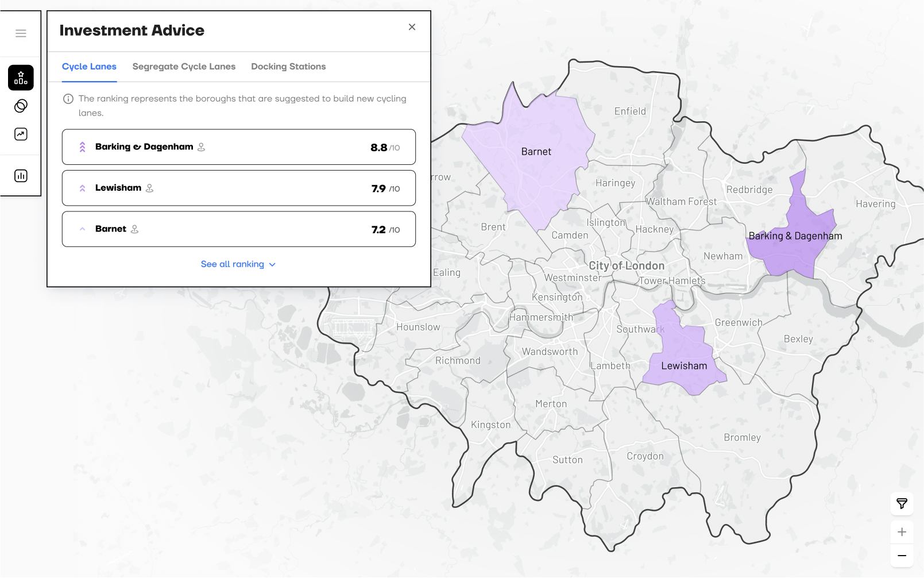The height and width of the screenshot is (578, 924).
Task: Close the Investment Advice panel
Action: tap(412, 27)
